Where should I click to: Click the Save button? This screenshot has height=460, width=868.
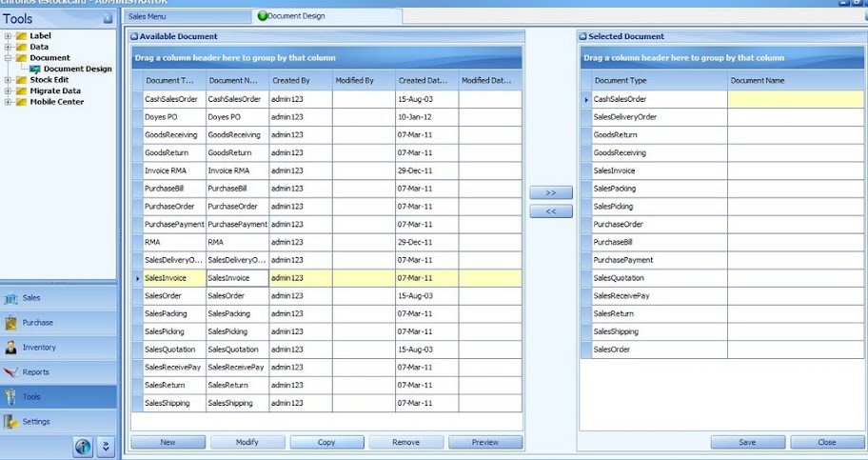click(748, 442)
